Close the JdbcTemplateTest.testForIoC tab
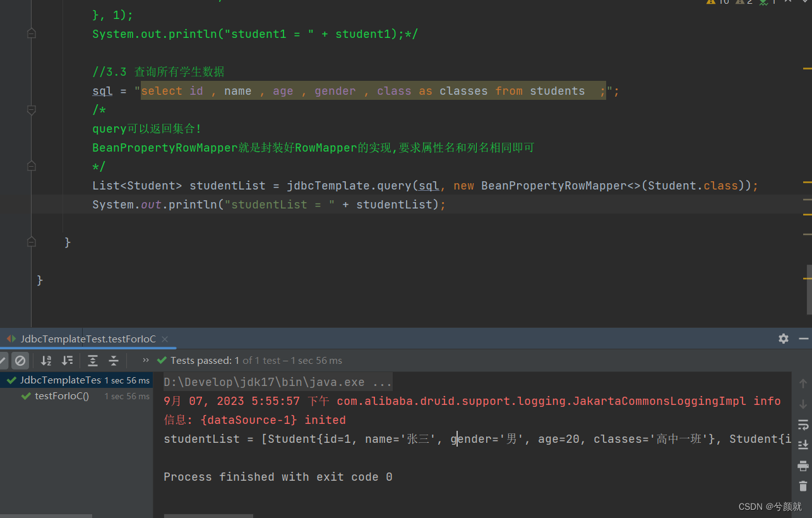The image size is (812, 518). [164, 339]
